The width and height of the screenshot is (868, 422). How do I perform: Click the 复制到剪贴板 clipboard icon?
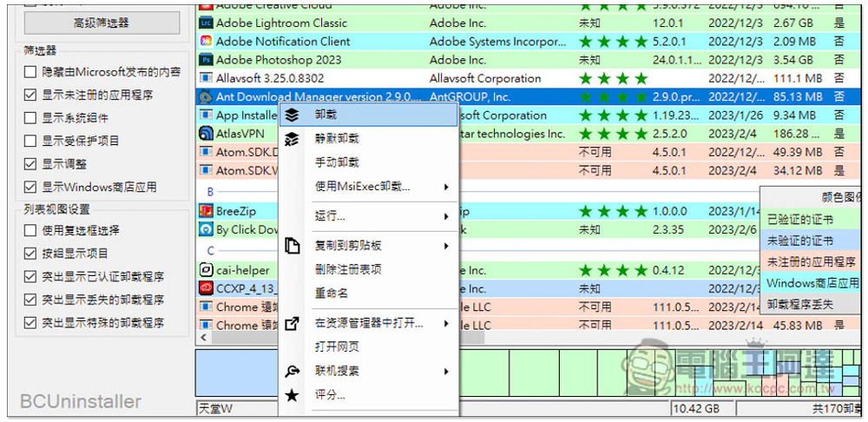pyautogui.click(x=293, y=247)
